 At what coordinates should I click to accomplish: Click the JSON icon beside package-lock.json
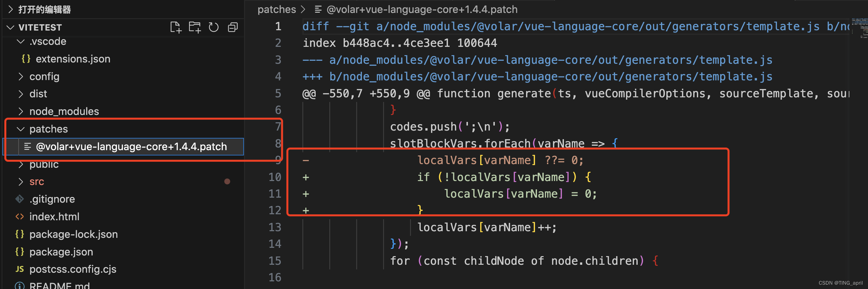(20, 234)
